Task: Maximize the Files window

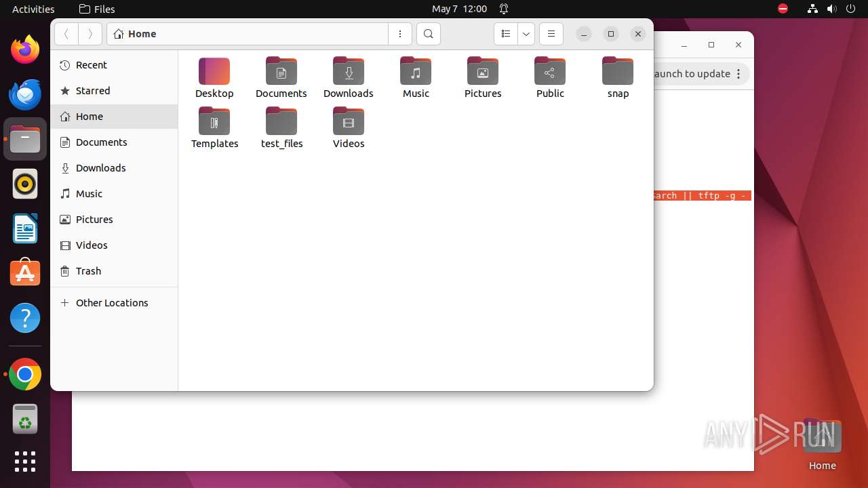Action: pos(611,34)
